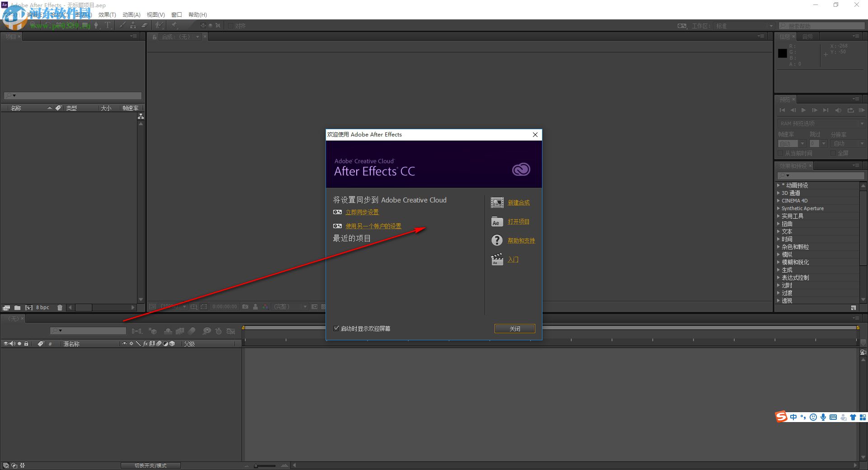This screenshot has width=868, height=470.
Task: Select the Eraser tool in toolbar
Action: (x=144, y=25)
